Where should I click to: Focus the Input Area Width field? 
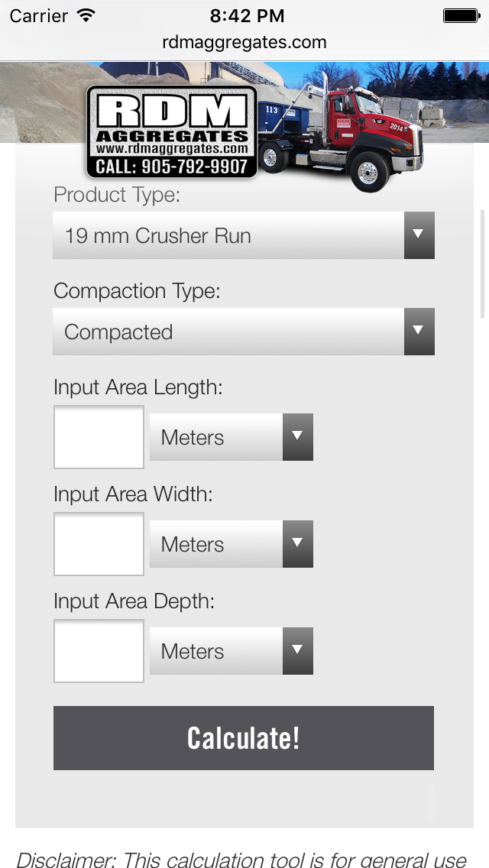(99, 544)
